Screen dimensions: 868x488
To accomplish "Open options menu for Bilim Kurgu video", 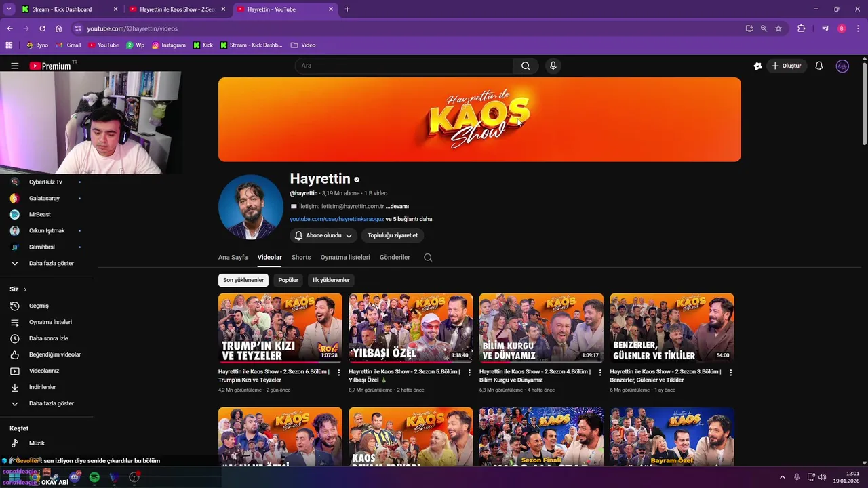I will 600,373.
